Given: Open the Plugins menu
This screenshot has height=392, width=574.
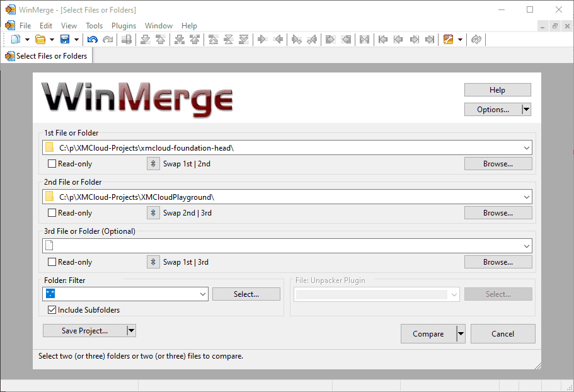Looking at the screenshot, I should pyautogui.click(x=123, y=26).
